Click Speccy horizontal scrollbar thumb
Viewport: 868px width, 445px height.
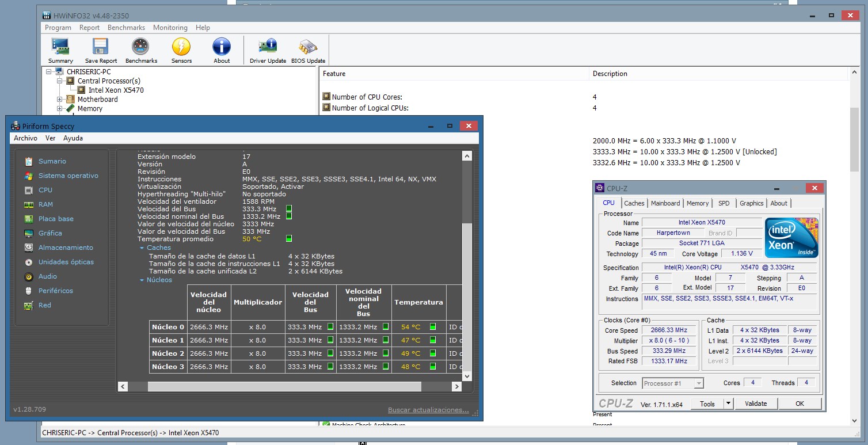coord(284,387)
